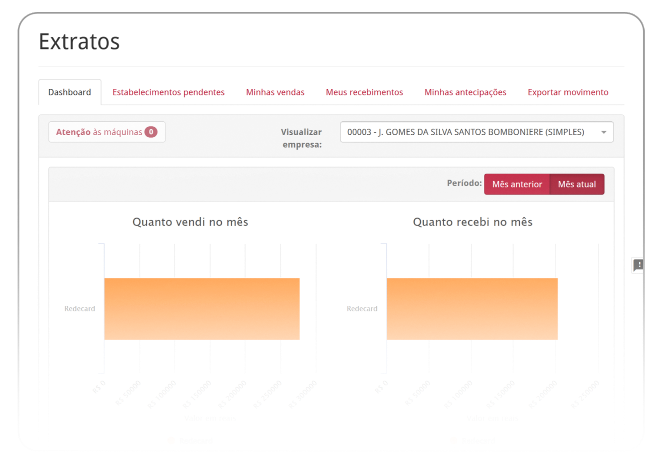The height and width of the screenshot is (464, 662).
Task: Click the feedback icon on right edge
Action: tap(638, 265)
